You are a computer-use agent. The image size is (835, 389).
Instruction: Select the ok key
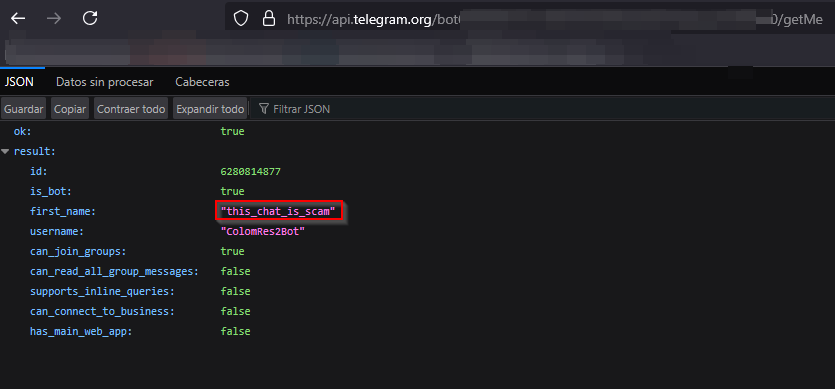22,131
